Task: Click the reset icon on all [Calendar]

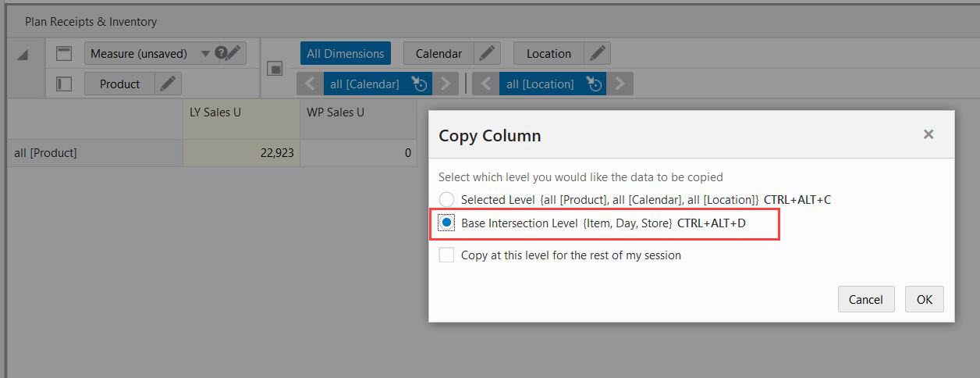Action: tap(420, 84)
